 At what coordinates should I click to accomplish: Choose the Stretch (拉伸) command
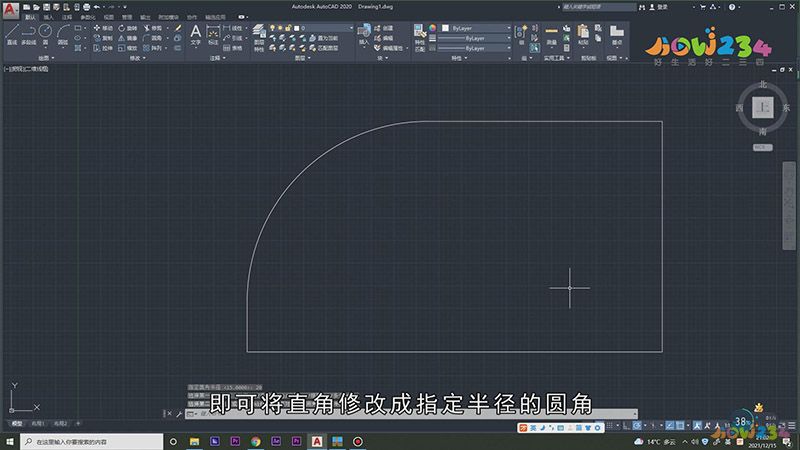[x=103, y=48]
